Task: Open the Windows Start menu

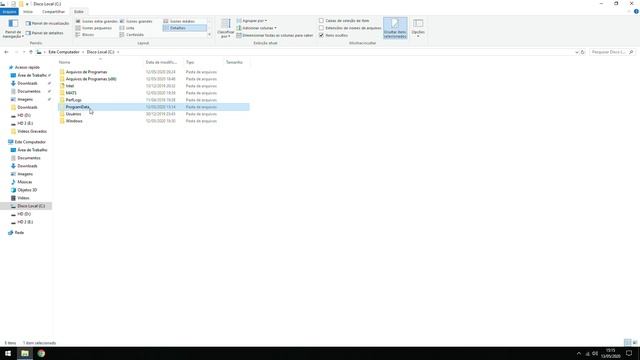Action: click(x=8, y=353)
